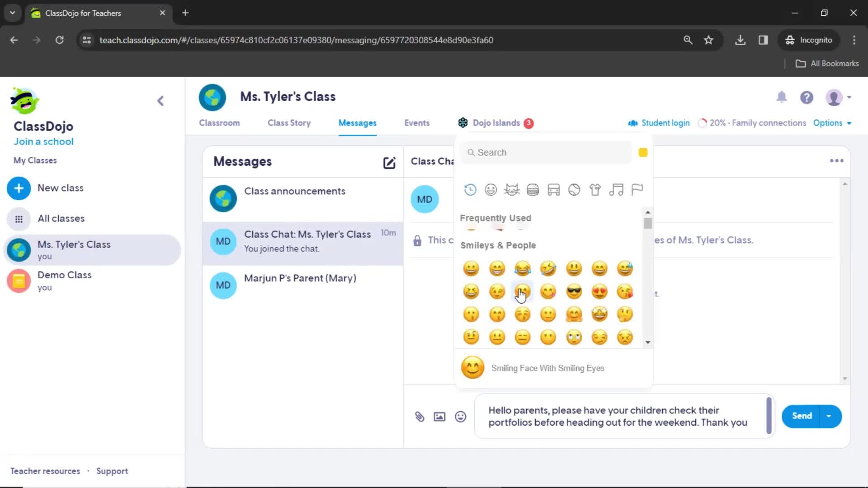This screenshot has width=868, height=488.
Task: Click the attach file paperclip icon
Action: coord(420,417)
